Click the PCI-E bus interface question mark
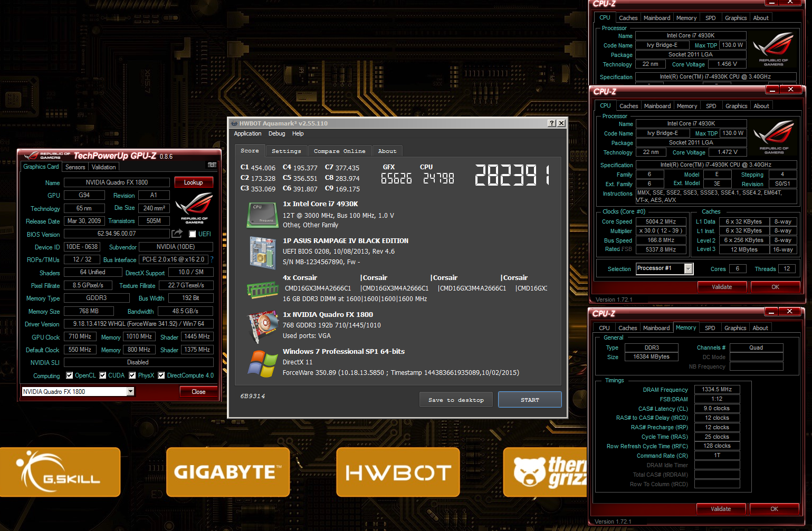This screenshot has height=531, width=812. pyautogui.click(x=212, y=259)
